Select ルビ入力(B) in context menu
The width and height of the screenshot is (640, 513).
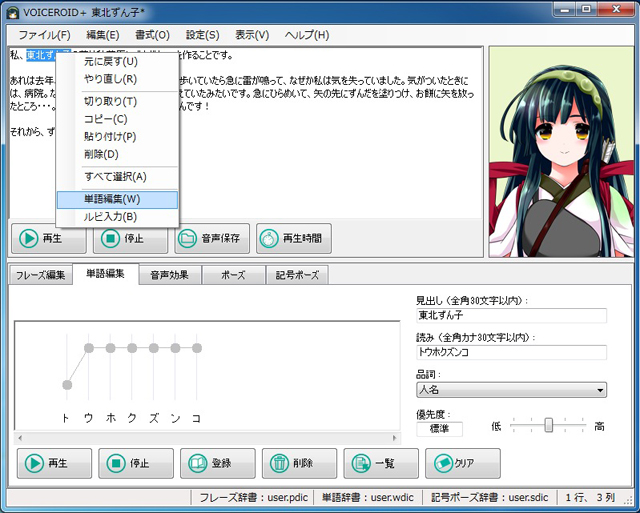point(117,217)
